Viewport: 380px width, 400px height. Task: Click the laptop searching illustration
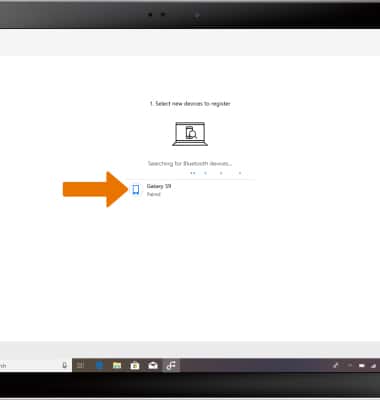tap(190, 134)
